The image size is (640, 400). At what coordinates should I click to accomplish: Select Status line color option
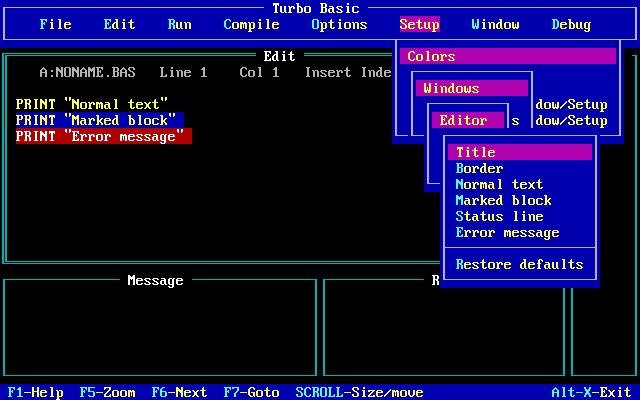pyautogui.click(x=499, y=216)
